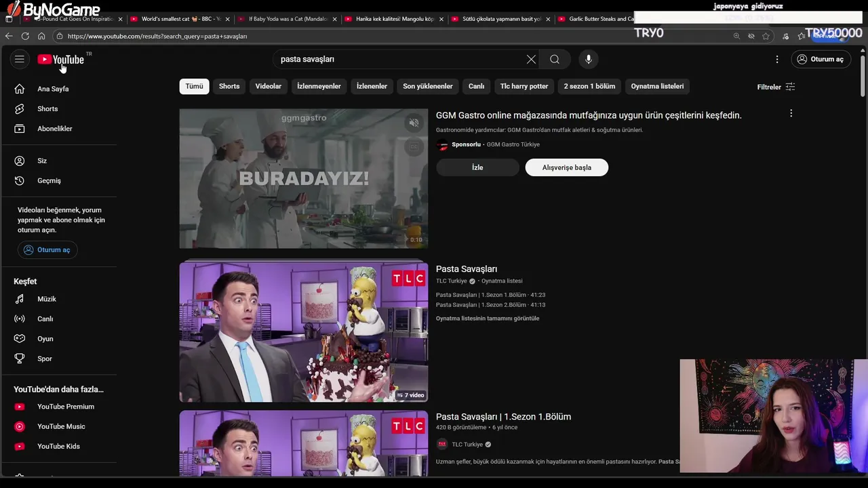Click Alışverişe başla button
This screenshot has height=488, width=868.
[567, 167]
